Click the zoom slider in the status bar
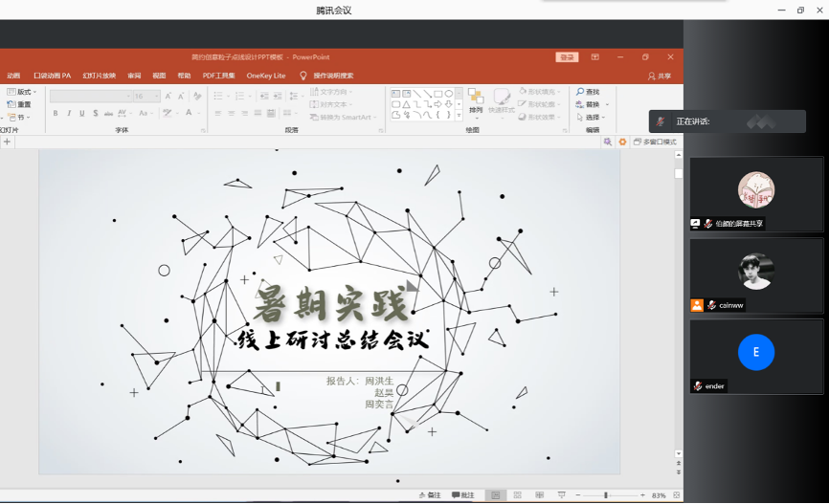829x504 pixels. [606, 495]
